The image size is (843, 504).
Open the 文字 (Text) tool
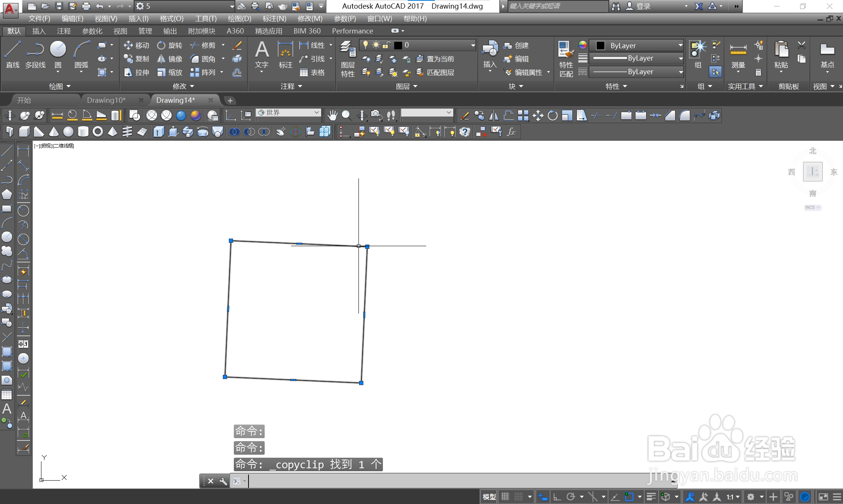pyautogui.click(x=262, y=55)
